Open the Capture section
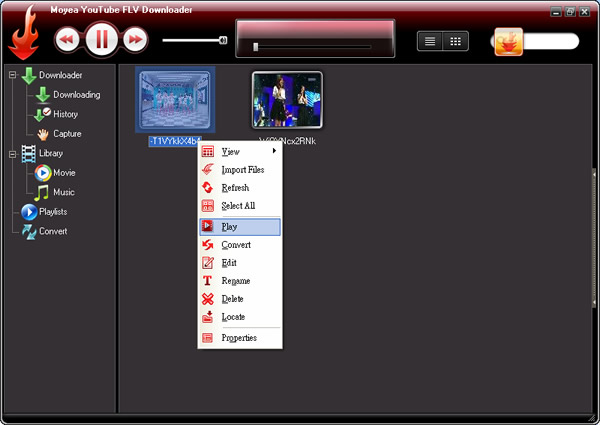The width and height of the screenshot is (600, 425). pyautogui.click(x=67, y=134)
